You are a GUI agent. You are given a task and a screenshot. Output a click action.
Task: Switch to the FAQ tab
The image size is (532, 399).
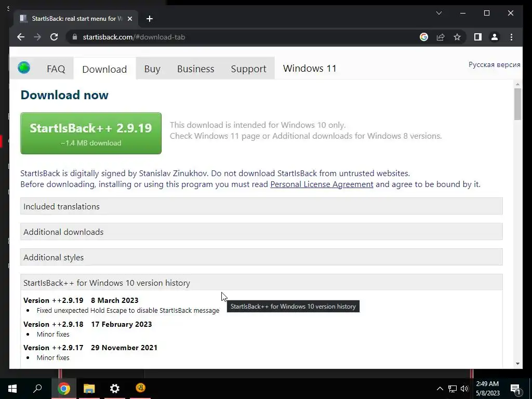click(x=56, y=69)
